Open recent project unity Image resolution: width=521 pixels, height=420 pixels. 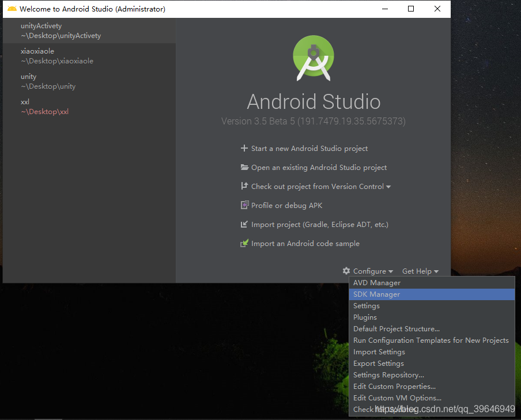point(89,81)
